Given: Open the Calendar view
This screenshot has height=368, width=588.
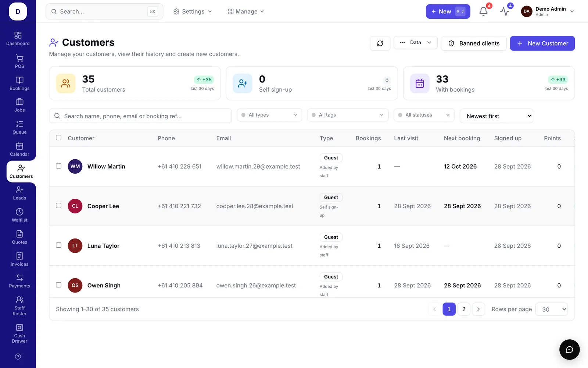Looking at the screenshot, I should pos(19,149).
